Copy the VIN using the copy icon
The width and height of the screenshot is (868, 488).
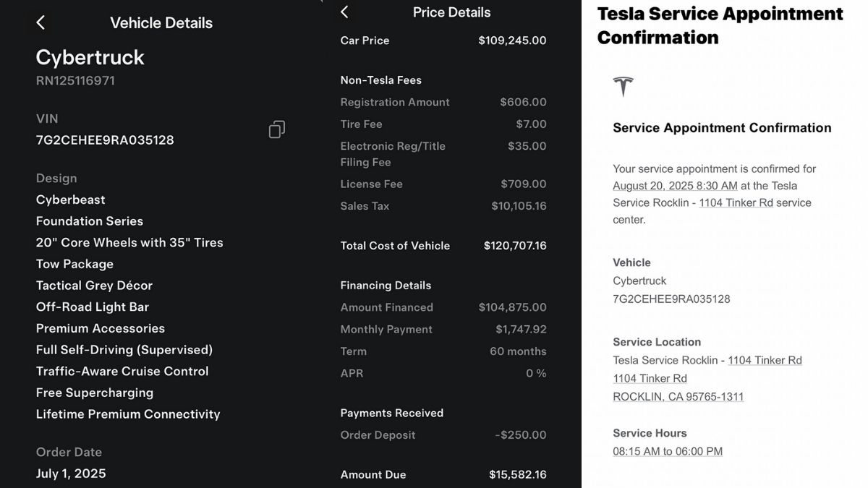click(x=276, y=129)
